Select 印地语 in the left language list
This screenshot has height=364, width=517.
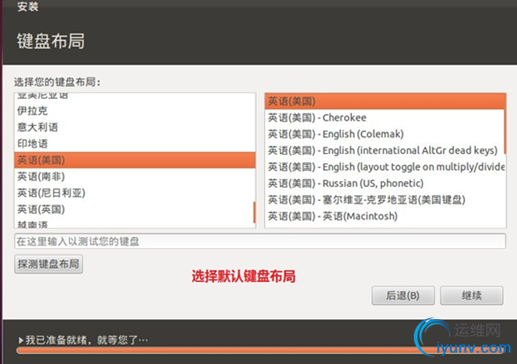(x=134, y=144)
